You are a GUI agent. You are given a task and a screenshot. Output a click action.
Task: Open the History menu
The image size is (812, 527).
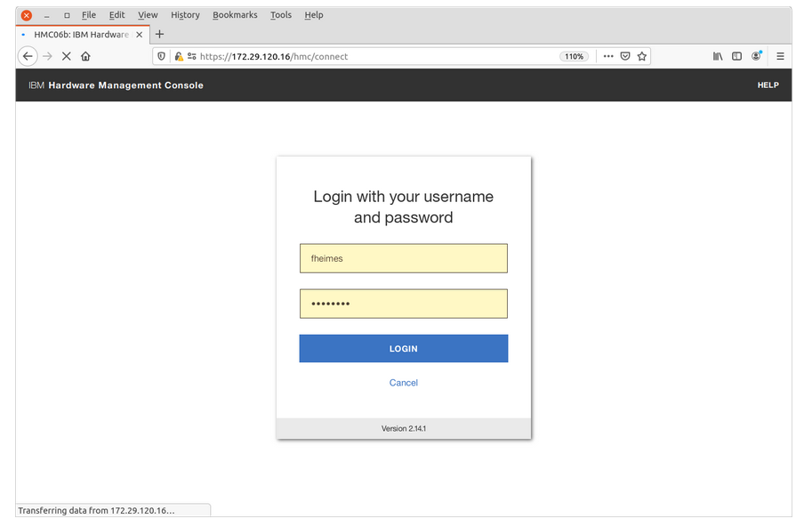[x=185, y=15]
